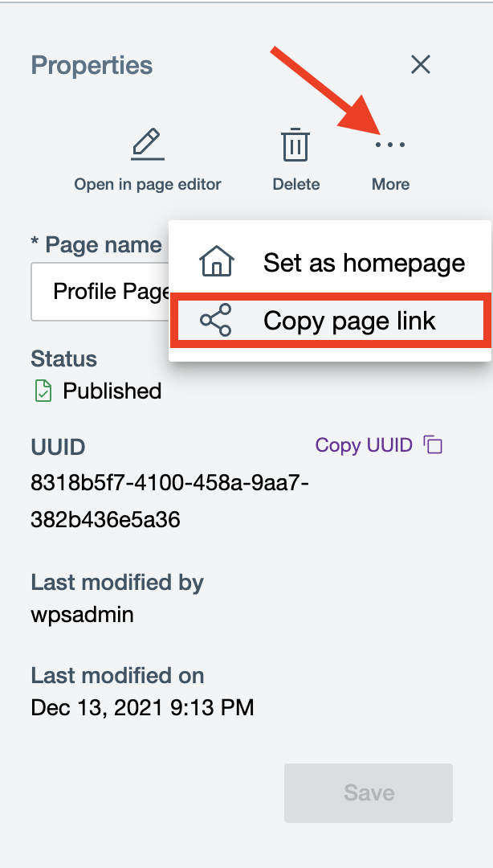Click the Published status text
The image size is (493, 868).
[x=113, y=391]
